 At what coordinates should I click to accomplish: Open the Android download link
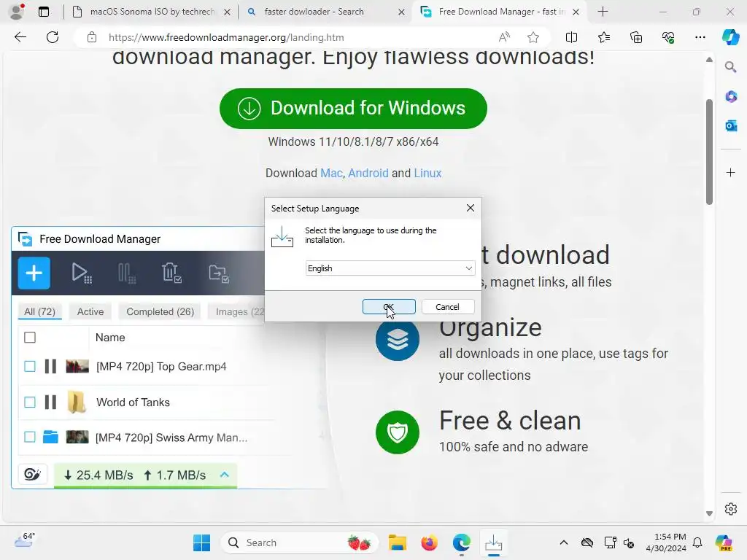click(368, 173)
